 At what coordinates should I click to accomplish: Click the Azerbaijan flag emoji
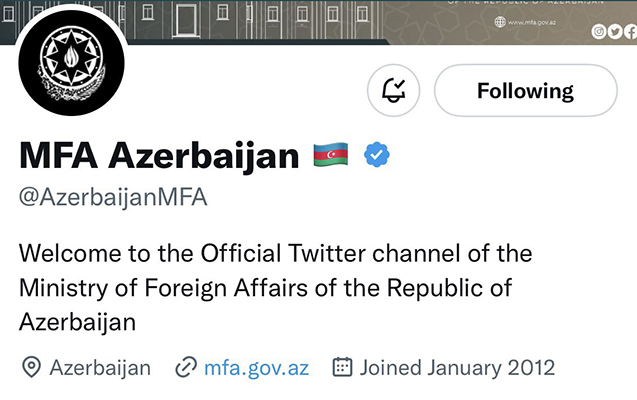coord(330,156)
